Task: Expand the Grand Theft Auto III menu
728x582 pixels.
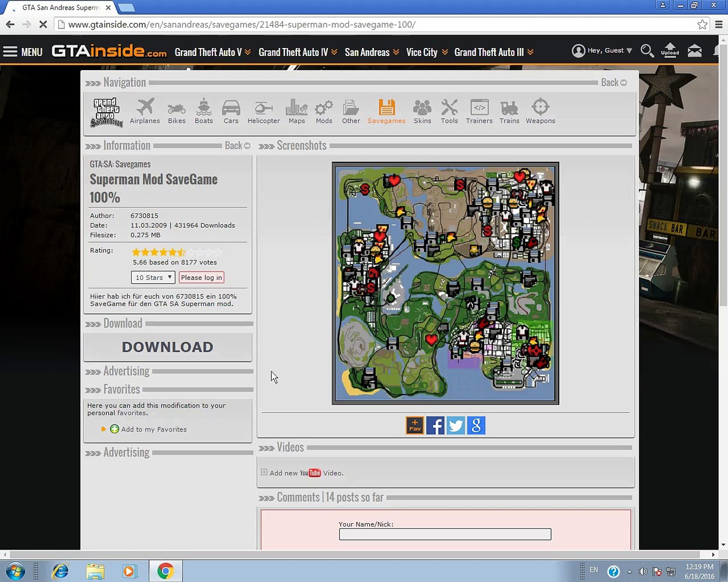Action: tap(494, 52)
